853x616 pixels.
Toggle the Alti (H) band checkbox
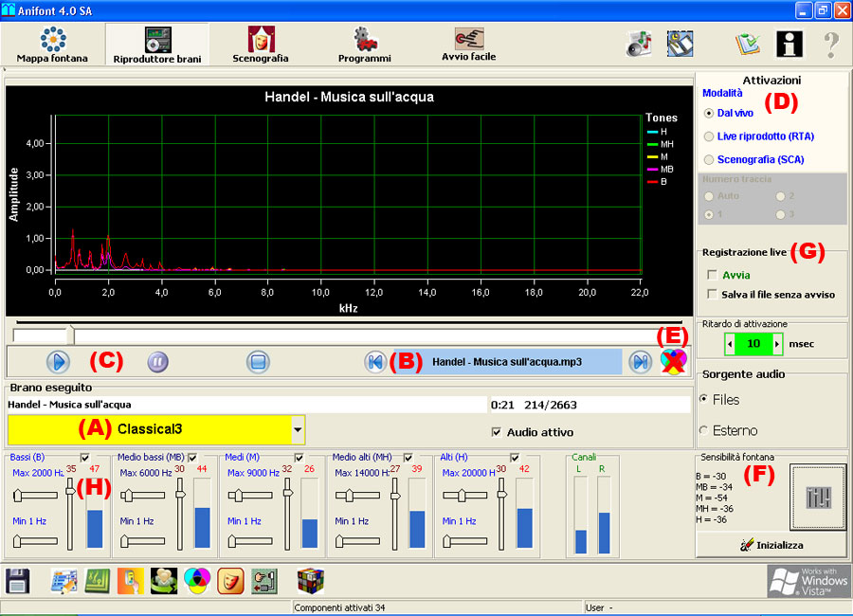click(515, 458)
